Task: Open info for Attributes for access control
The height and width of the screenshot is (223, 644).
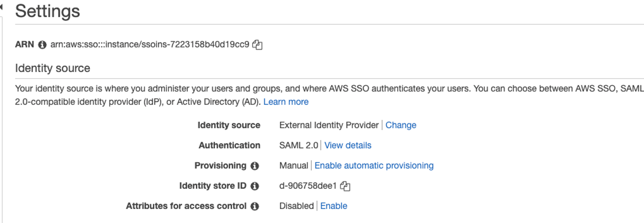Action: 255,206
